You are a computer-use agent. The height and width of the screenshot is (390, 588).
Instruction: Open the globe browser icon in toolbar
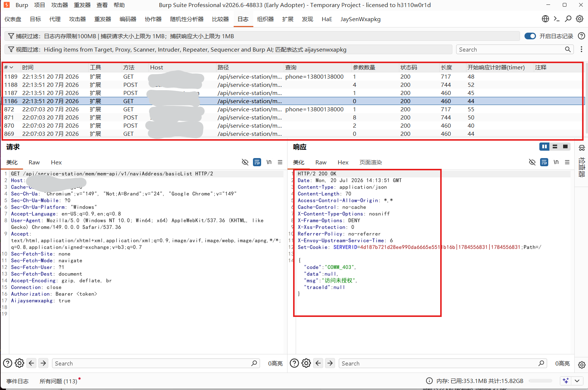545,19
